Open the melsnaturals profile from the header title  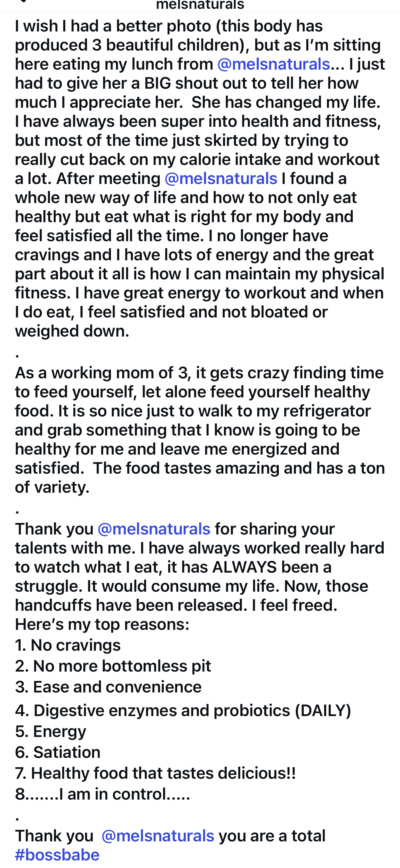200,5
